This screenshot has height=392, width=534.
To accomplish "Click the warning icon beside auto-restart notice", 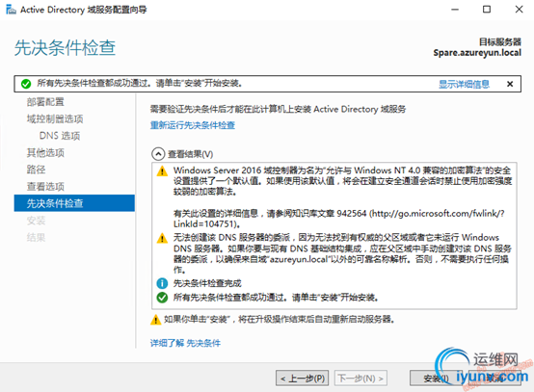I will tap(155, 320).
